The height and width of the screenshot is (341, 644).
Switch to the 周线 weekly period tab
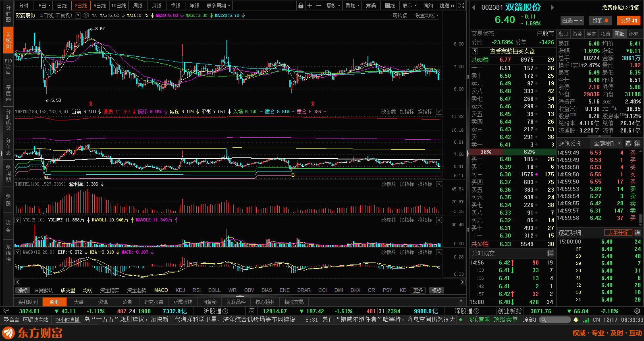(x=138, y=6)
